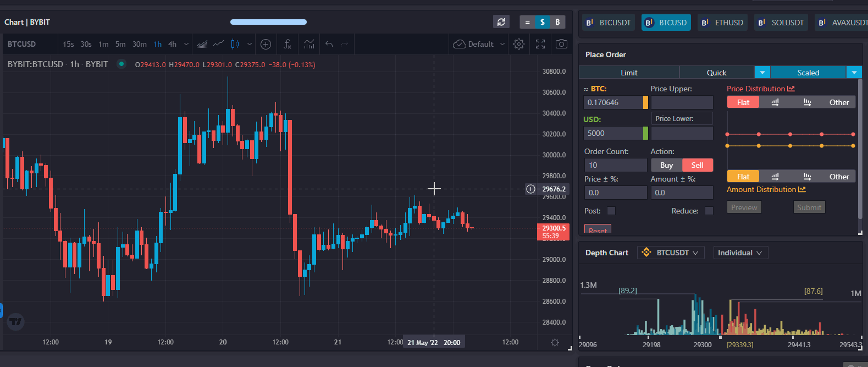868x367 pixels.
Task: Set chart interval to 30s
Action: click(x=86, y=44)
